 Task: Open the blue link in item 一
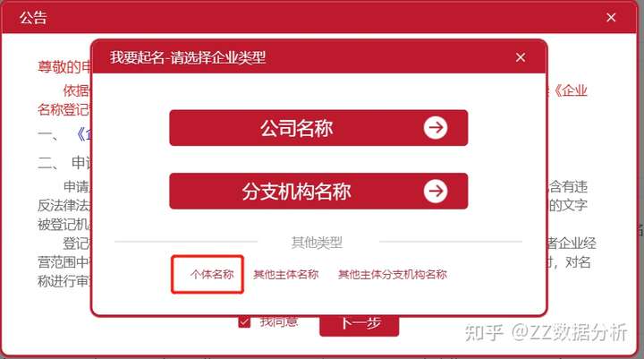84,134
